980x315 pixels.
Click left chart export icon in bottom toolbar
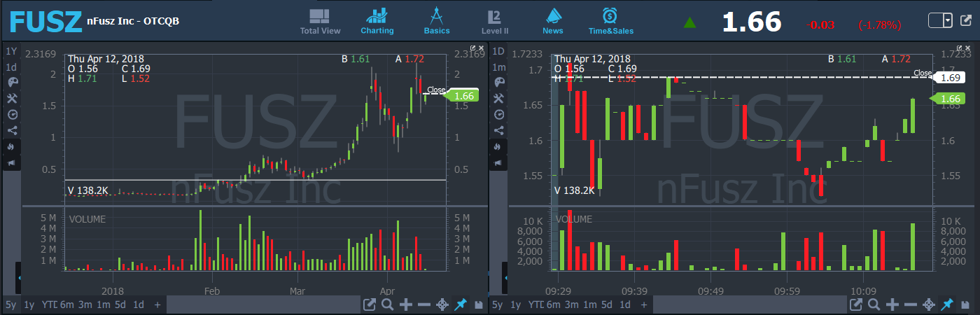370,304
